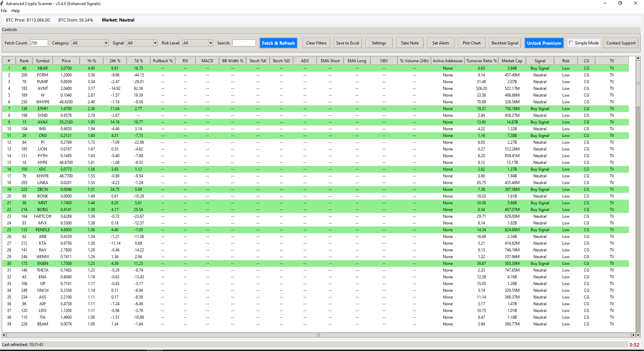Click the Fetch & Refresh button
644x351 pixels.
click(278, 43)
